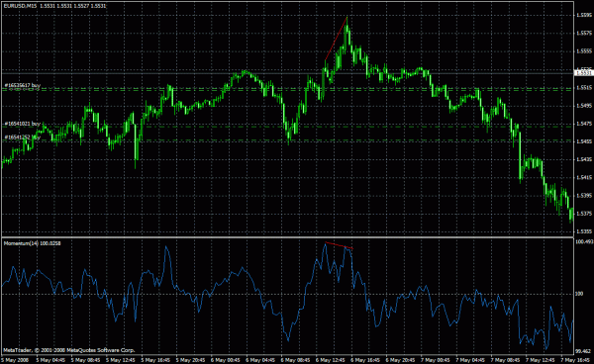
Task: Select the red divergence line on the Momentum indicator
Action: coord(339,245)
